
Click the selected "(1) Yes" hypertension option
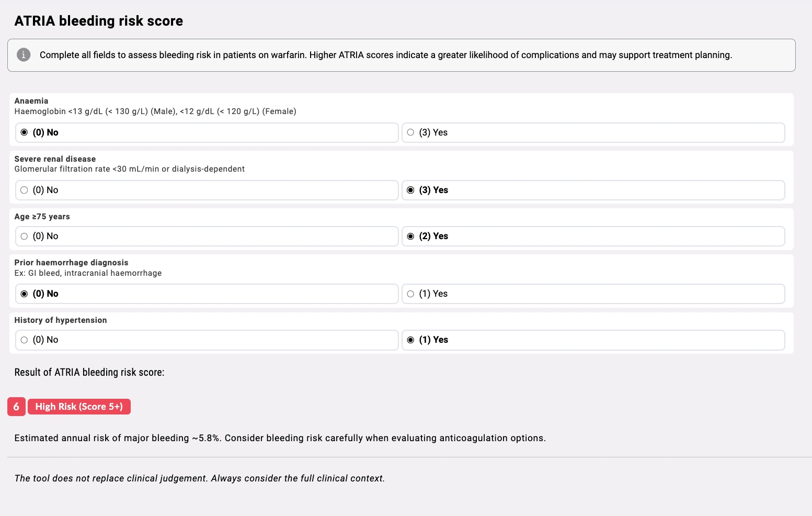(x=593, y=340)
